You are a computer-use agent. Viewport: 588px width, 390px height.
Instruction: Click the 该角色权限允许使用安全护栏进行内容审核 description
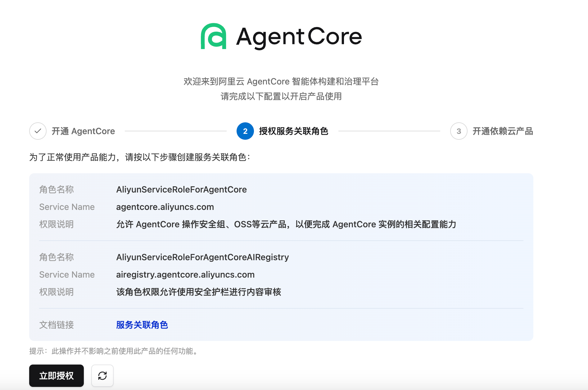(x=199, y=292)
